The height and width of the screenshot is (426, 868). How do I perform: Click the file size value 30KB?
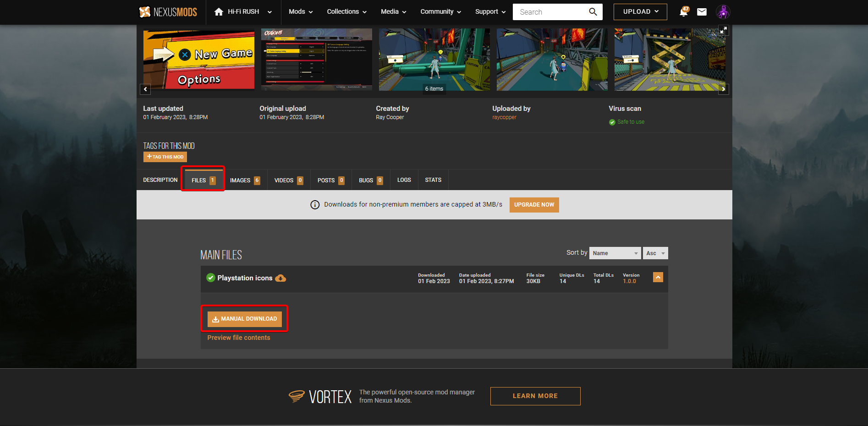(x=533, y=281)
